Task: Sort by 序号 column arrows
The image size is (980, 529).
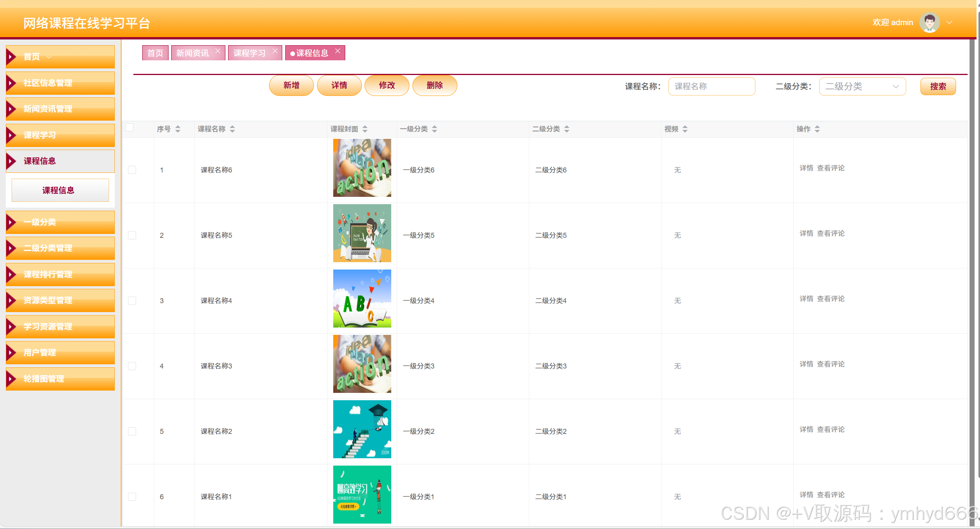Action: coord(178,129)
